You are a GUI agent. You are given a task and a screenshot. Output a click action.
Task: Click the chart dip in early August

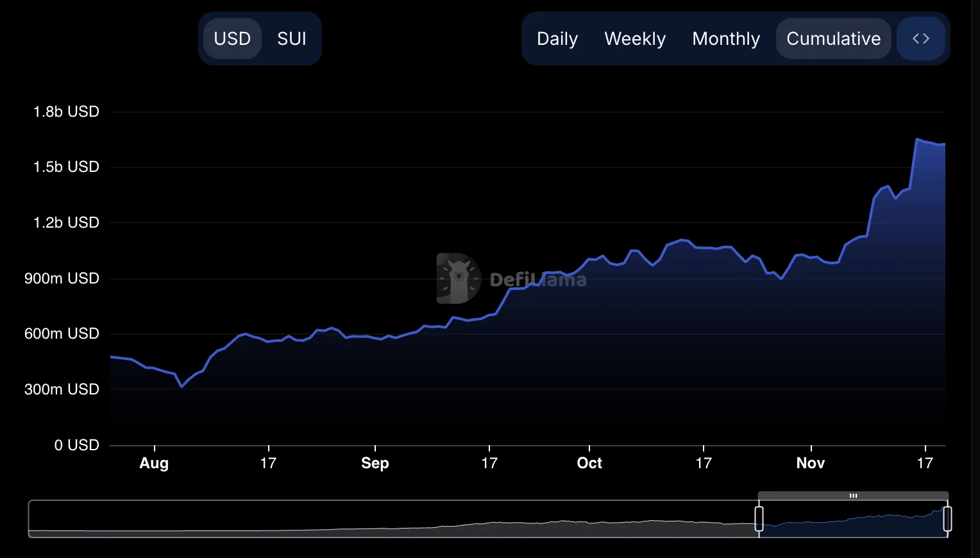coord(182,386)
